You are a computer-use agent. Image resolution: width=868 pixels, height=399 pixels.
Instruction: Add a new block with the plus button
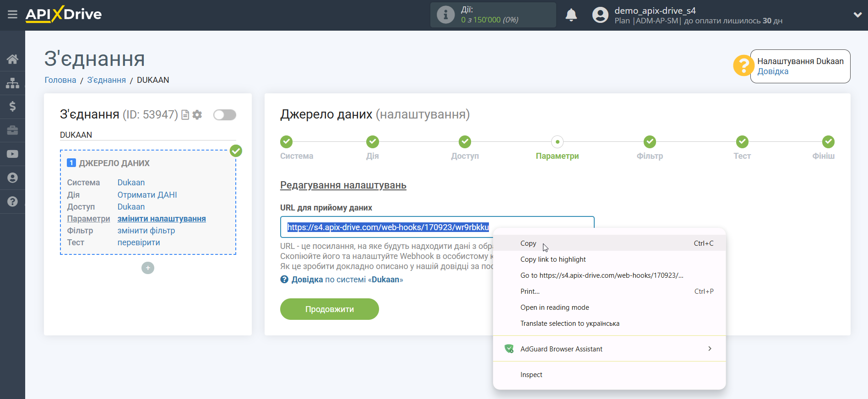tap(148, 268)
